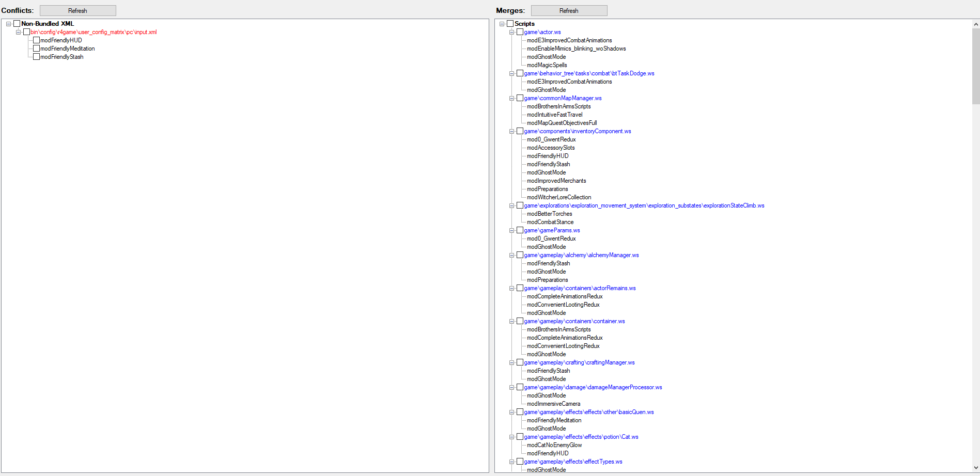Viewport: 980px width, 476px height.
Task: Enable the modFriendlyStash conflict checkbox
Action: [36, 57]
